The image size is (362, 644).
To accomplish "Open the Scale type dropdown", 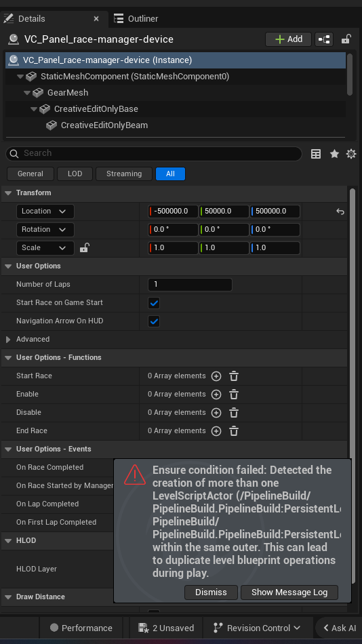I will click(45, 247).
